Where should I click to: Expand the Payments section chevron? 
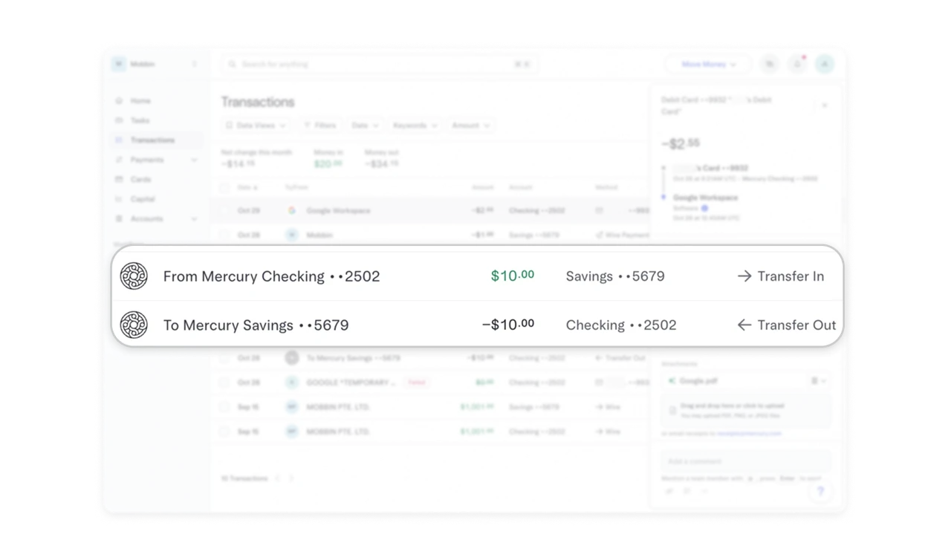[194, 160]
